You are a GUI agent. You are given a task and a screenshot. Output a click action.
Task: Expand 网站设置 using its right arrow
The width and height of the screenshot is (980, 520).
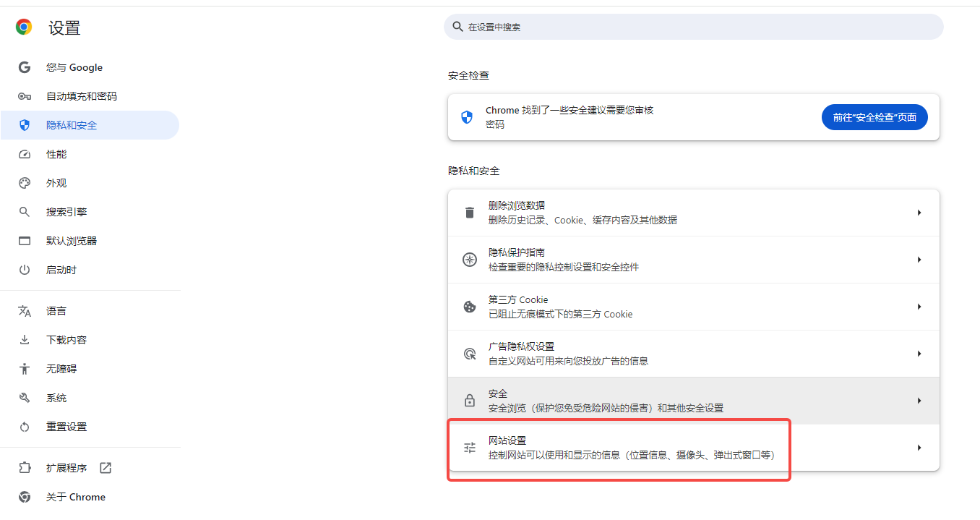tap(919, 448)
